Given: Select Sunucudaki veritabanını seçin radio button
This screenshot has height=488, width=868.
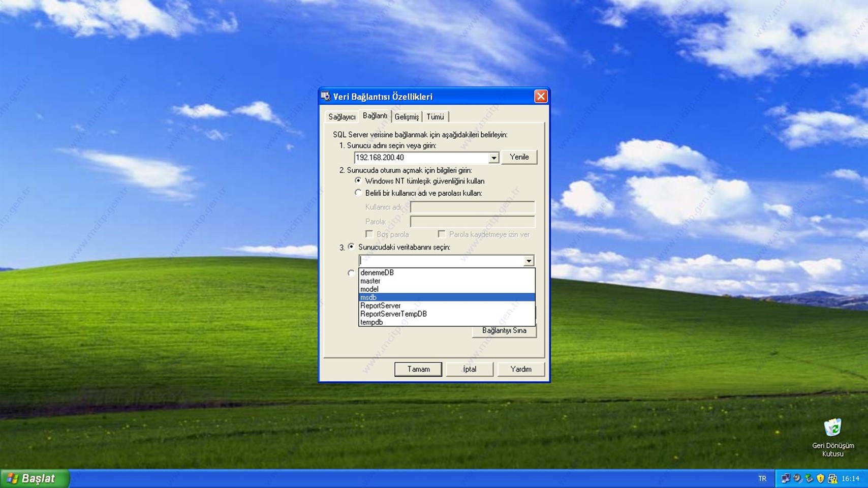Looking at the screenshot, I should click(351, 247).
